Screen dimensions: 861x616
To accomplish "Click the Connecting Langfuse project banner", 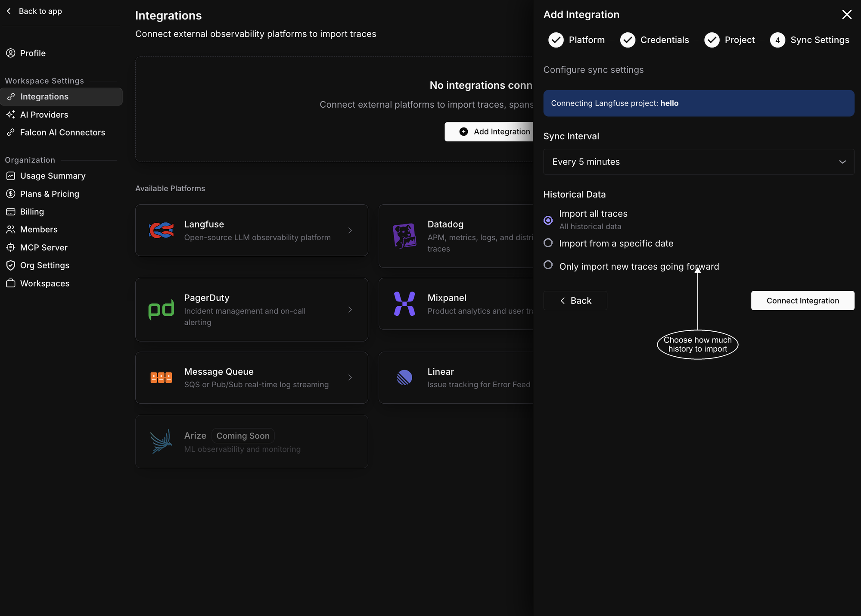I will 699,103.
